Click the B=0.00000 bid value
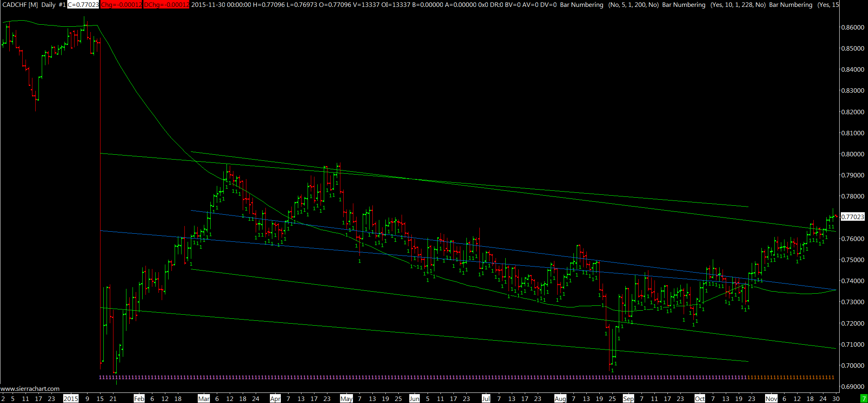 coord(428,5)
